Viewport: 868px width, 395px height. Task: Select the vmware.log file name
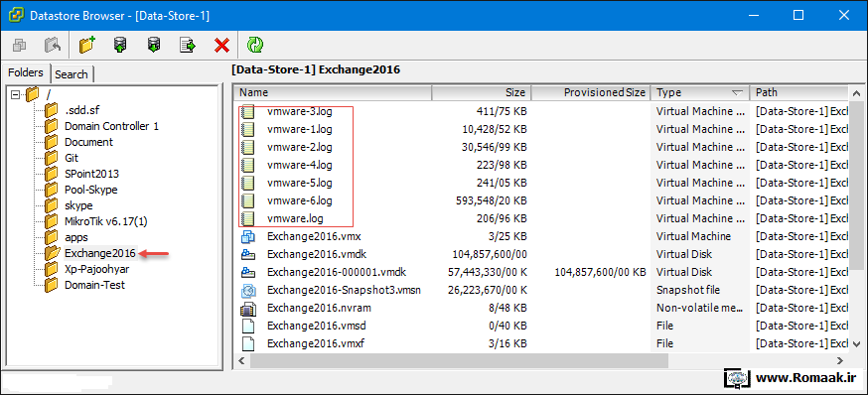[x=295, y=218]
